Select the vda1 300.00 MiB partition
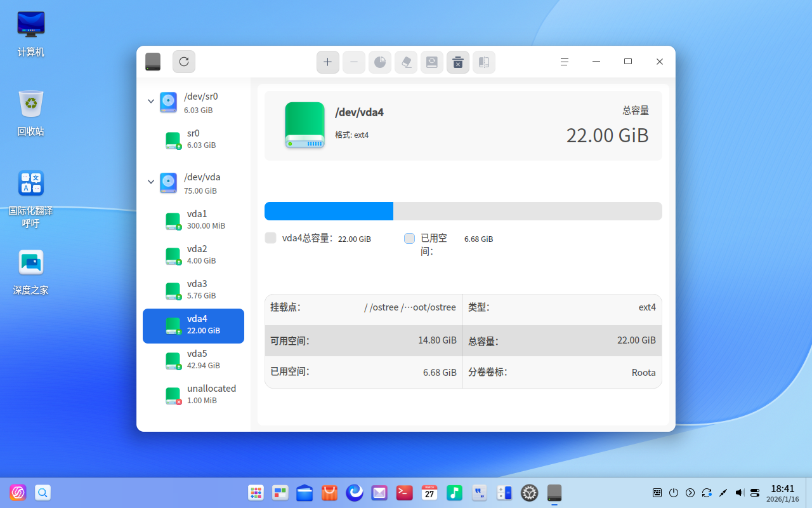 point(193,220)
